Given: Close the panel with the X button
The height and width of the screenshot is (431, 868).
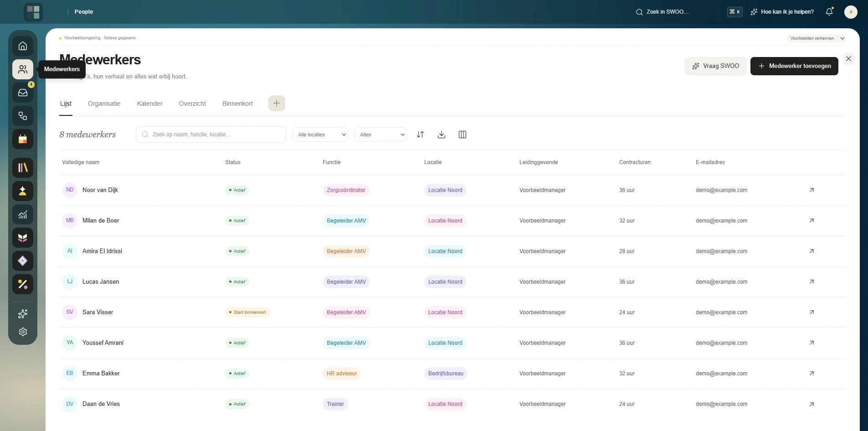Looking at the screenshot, I should 848,59.
